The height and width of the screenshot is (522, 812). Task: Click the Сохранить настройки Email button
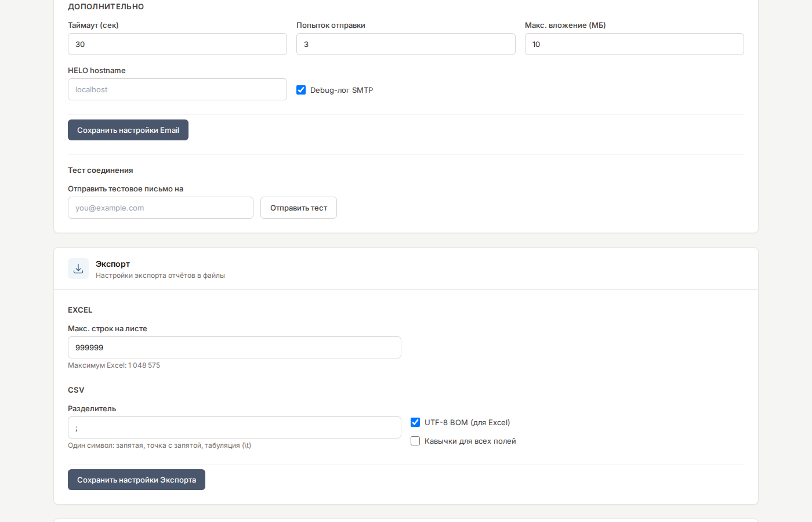[128, 130]
